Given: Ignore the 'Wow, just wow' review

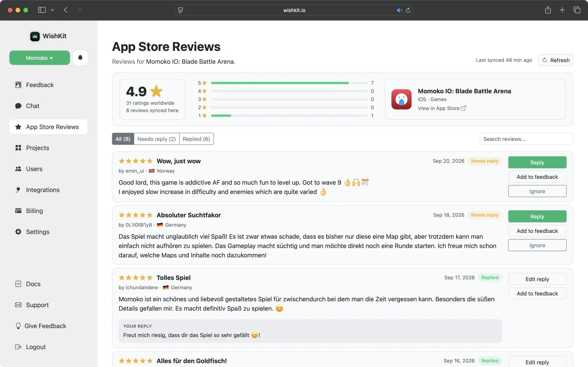Looking at the screenshot, I should coord(537,191).
